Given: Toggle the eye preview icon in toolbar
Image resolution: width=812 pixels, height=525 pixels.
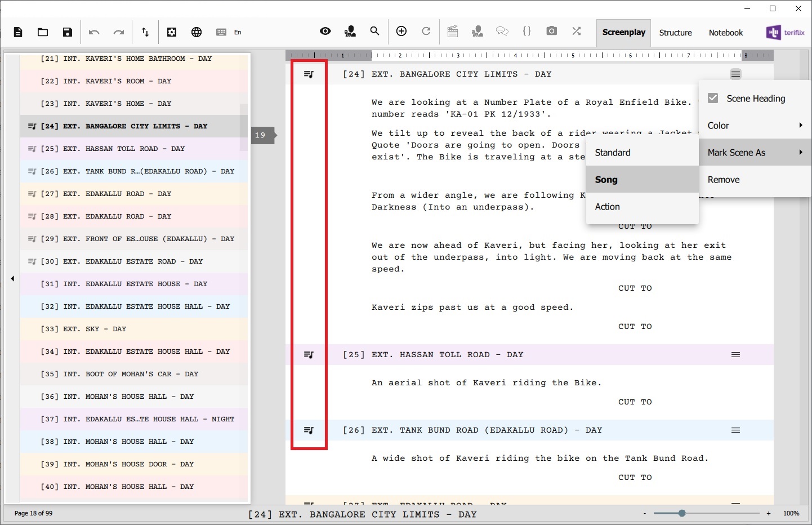Looking at the screenshot, I should tap(325, 31).
